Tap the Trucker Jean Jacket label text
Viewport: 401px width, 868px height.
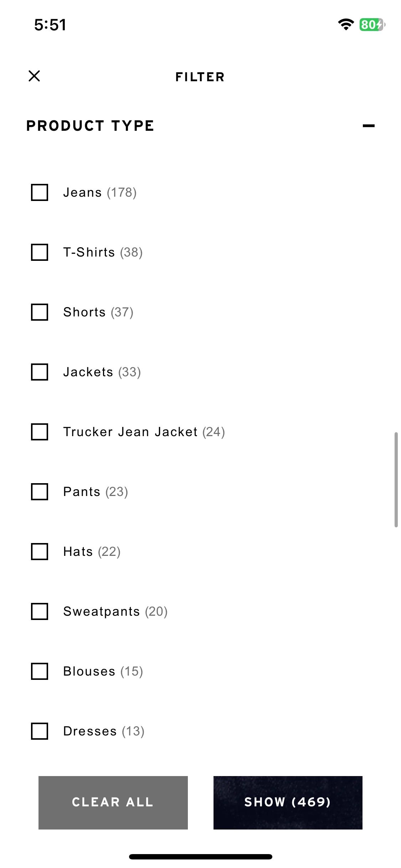click(x=130, y=432)
